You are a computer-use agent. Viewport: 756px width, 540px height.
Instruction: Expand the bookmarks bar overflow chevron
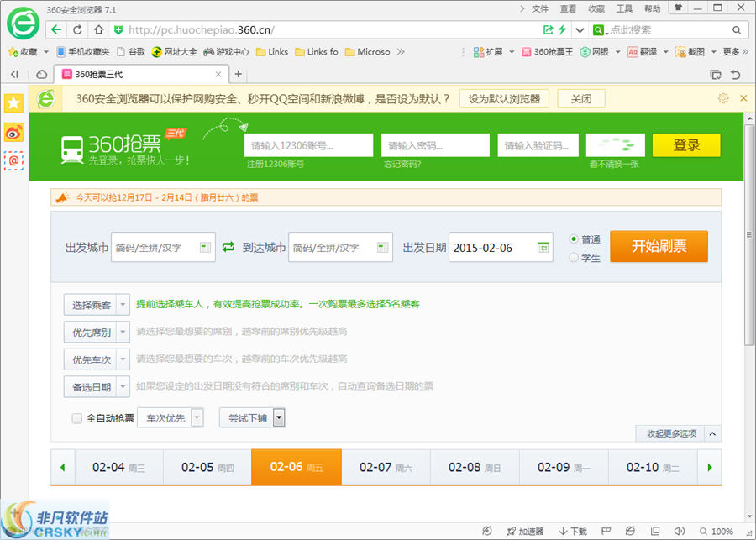[x=400, y=51]
